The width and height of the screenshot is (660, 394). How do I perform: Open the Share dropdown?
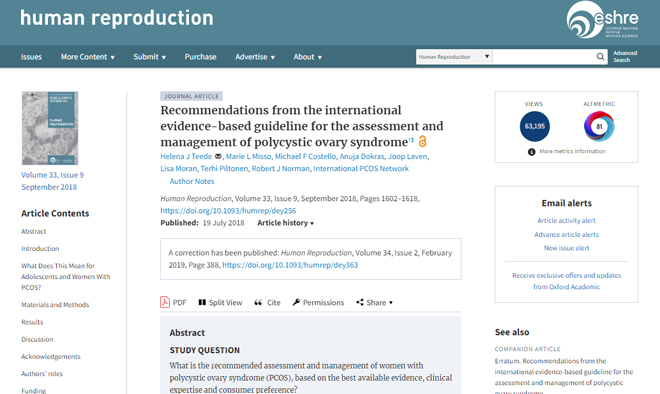pos(374,302)
